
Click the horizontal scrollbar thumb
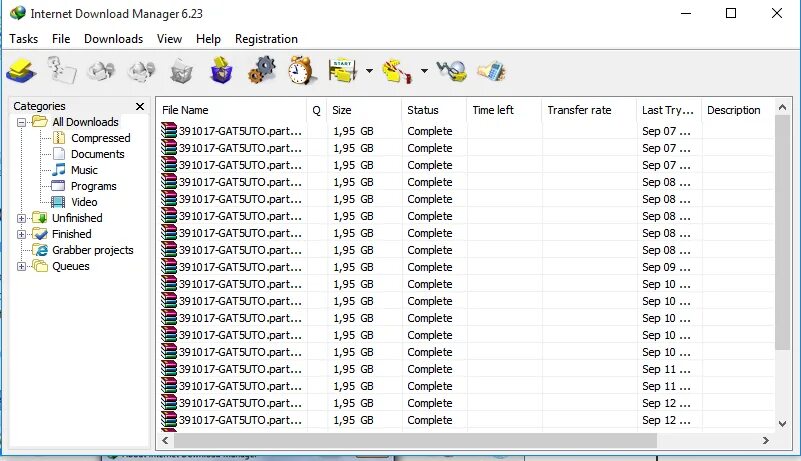pyautogui.click(x=415, y=440)
